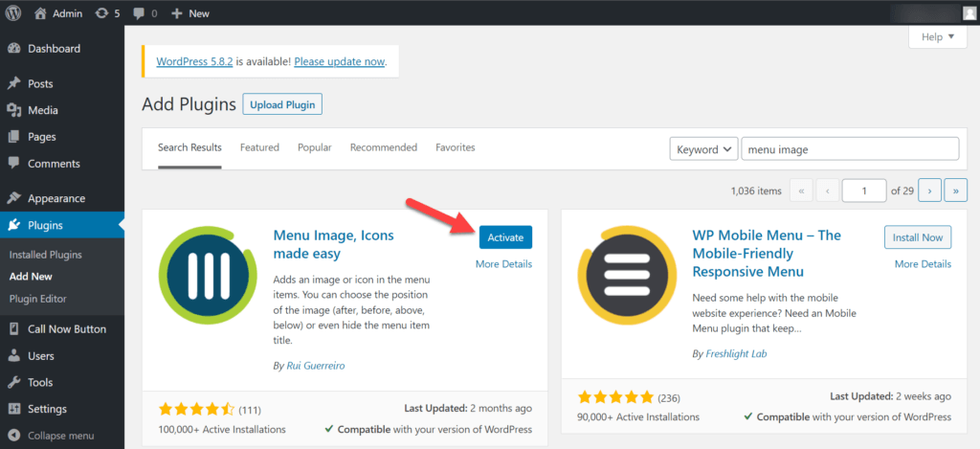Click the Users sidebar icon
This screenshot has height=449, width=980.
(x=13, y=356)
